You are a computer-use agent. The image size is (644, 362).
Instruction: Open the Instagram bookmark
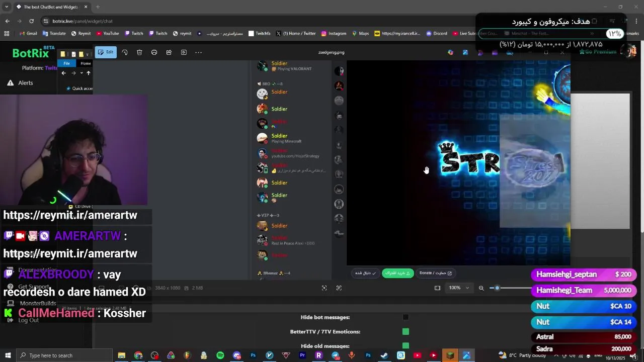[334, 34]
